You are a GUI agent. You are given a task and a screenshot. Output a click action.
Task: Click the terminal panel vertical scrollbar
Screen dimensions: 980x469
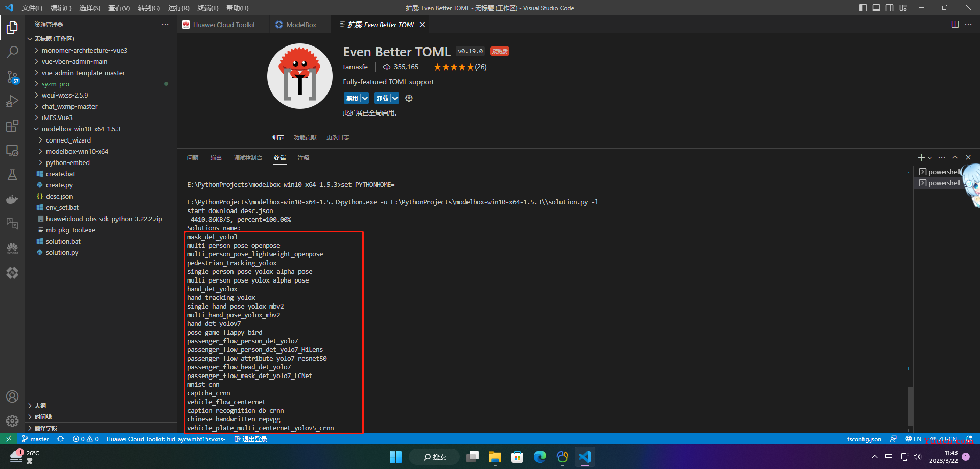coord(910,406)
